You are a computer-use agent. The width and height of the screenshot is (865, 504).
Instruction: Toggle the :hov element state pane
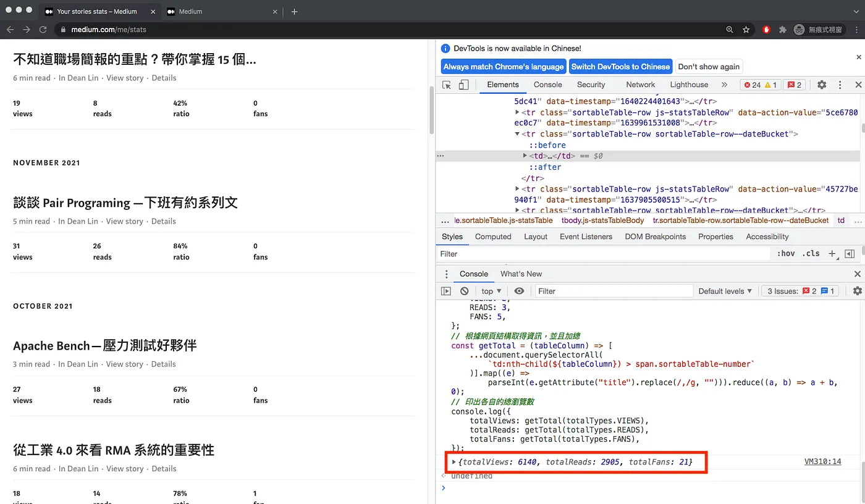point(786,254)
